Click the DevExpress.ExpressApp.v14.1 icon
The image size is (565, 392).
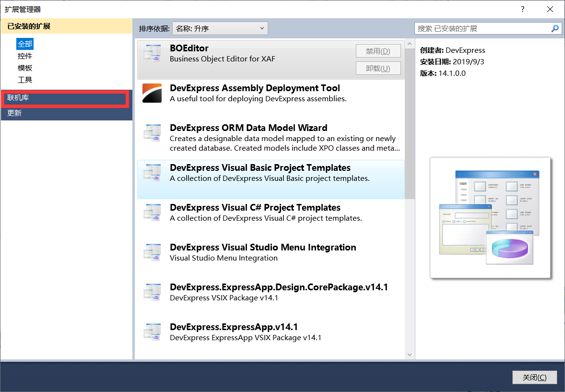[x=152, y=332]
